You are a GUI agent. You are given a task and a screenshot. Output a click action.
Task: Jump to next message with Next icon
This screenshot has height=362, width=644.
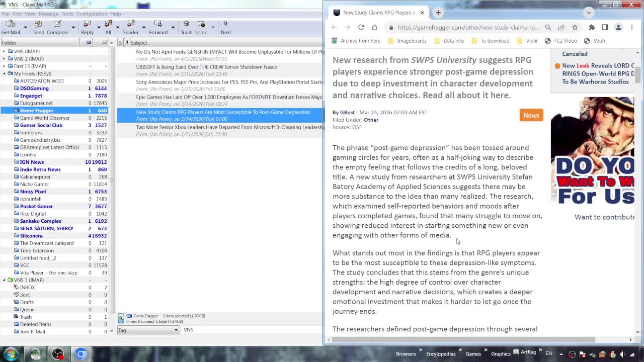pyautogui.click(x=225, y=25)
